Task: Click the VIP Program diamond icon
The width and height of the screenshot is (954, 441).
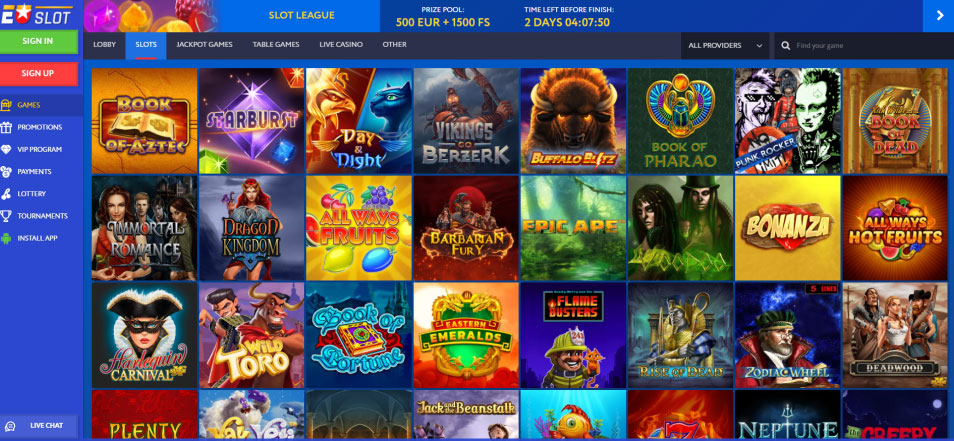Action: 6,149
